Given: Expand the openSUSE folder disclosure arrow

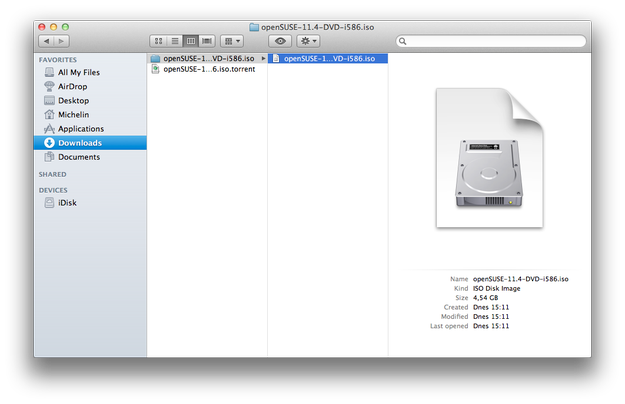Looking at the screenshot, I should coord(263,59).
